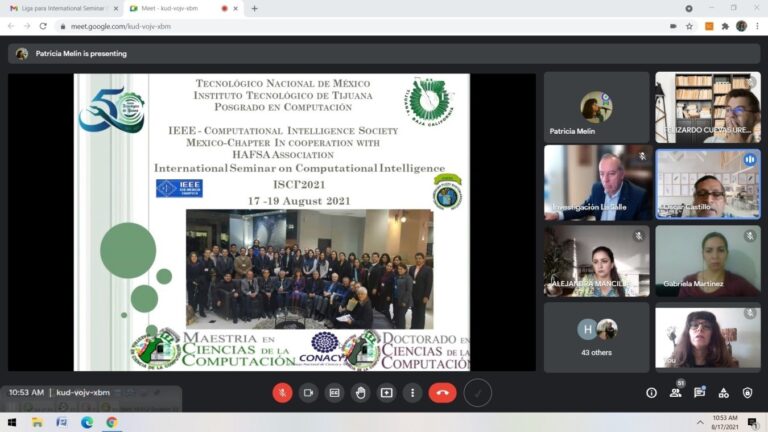Open the Chrome three-dot menu
Image resolution: width=768 pixels, height=432 pixels.
click(757, 26)
